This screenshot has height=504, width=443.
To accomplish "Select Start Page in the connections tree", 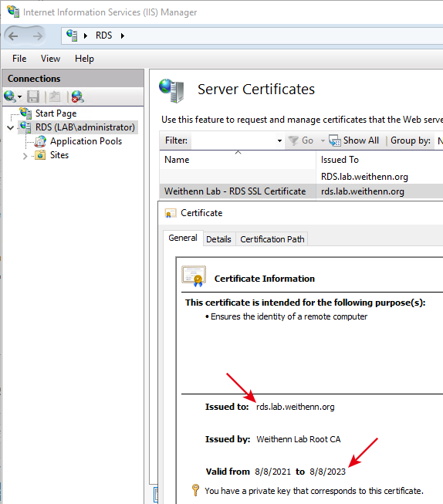I will pyautogui.click(x=56, y=113).
